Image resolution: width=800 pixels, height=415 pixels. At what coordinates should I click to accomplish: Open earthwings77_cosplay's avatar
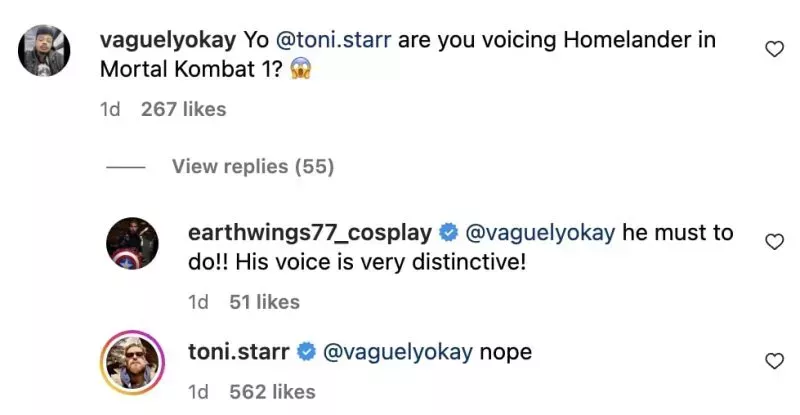pos(132,243)
